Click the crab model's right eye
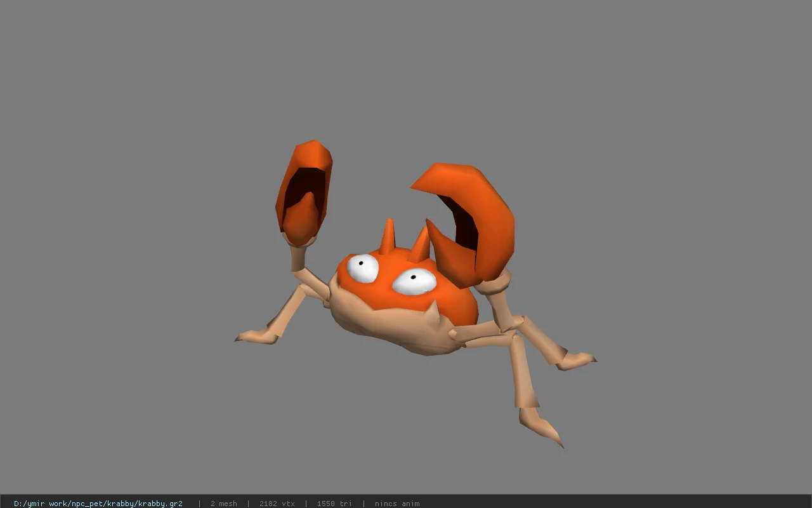The image size is (812, 508). [414, 281]
